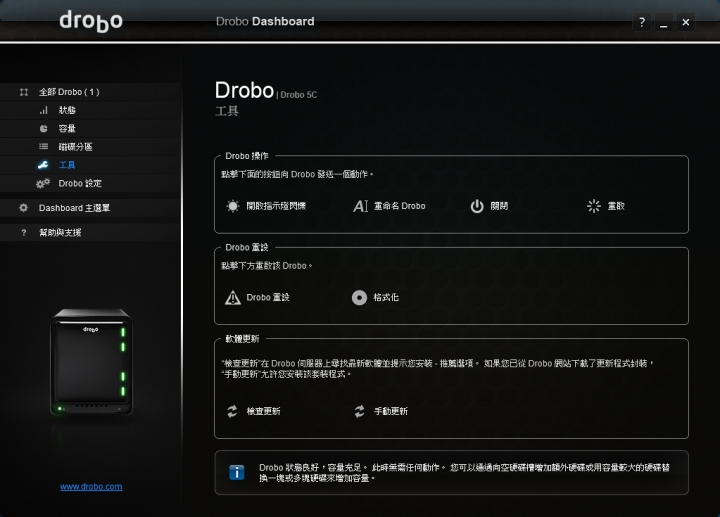The image size is (720, 517).
Task: Close the Drobo Dashboard window
Action: pyautogui.click(x=686, y=22)
